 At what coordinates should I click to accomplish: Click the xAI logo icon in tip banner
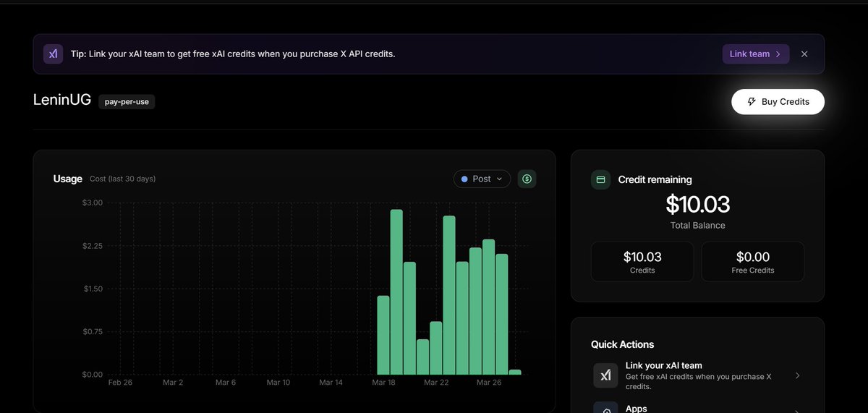click(54, 54)
